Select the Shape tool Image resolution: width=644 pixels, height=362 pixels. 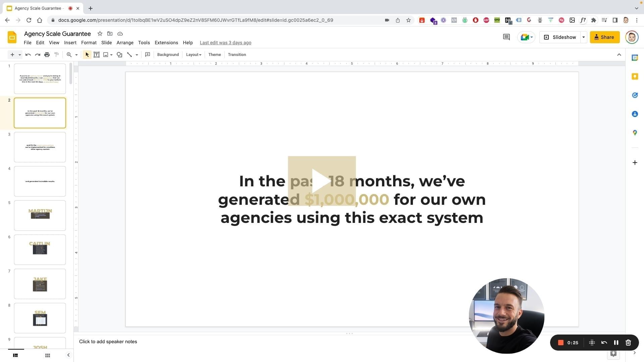(119, 55)
